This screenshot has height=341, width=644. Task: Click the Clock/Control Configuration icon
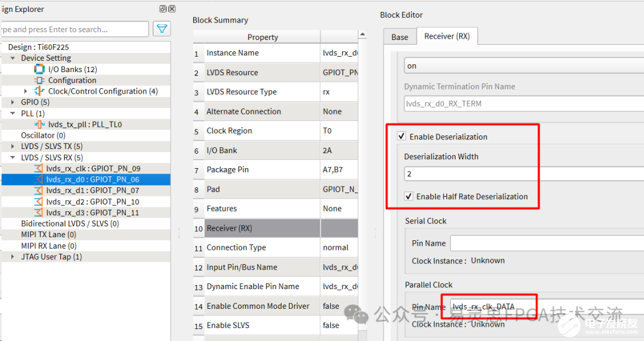point(39,91)
